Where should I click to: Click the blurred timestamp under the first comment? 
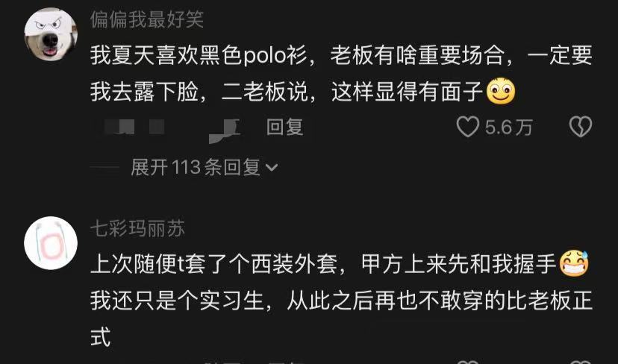pos(134,127)
